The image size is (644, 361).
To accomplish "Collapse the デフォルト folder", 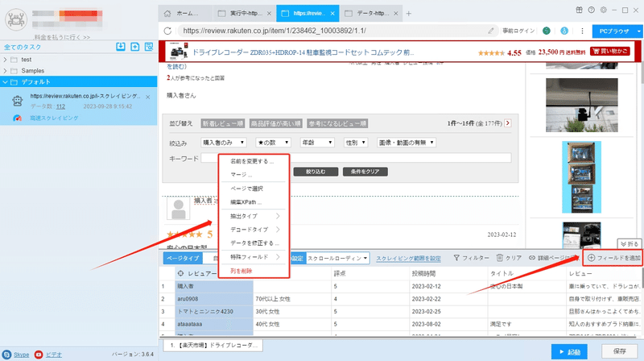I will [x=5, y=82].
